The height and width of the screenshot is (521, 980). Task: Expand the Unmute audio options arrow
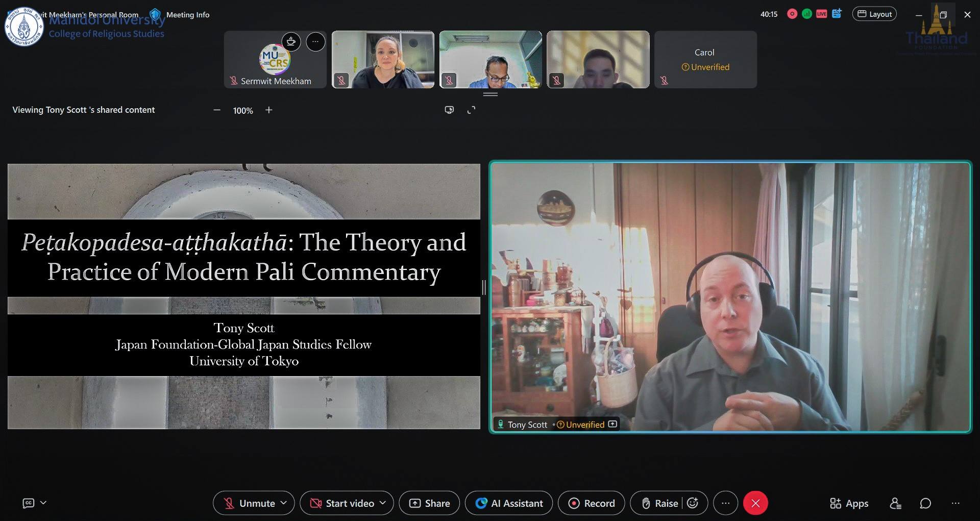pos(284,503)
